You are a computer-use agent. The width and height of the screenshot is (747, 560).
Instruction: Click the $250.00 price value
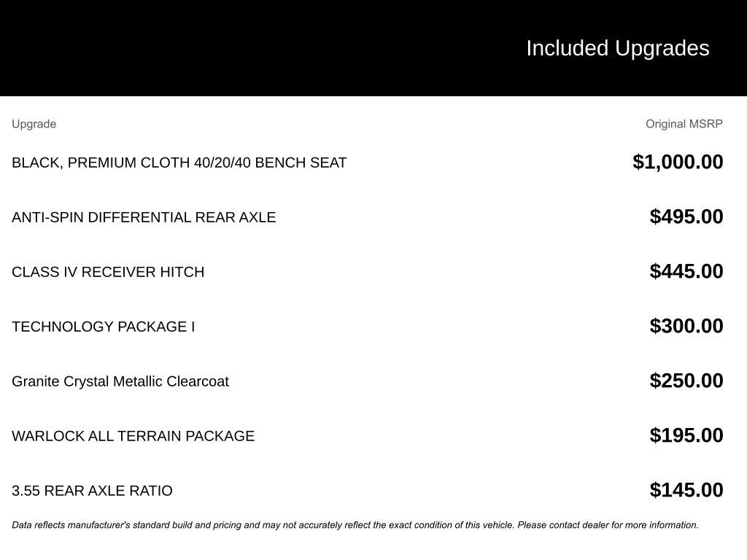click(686, 381)
